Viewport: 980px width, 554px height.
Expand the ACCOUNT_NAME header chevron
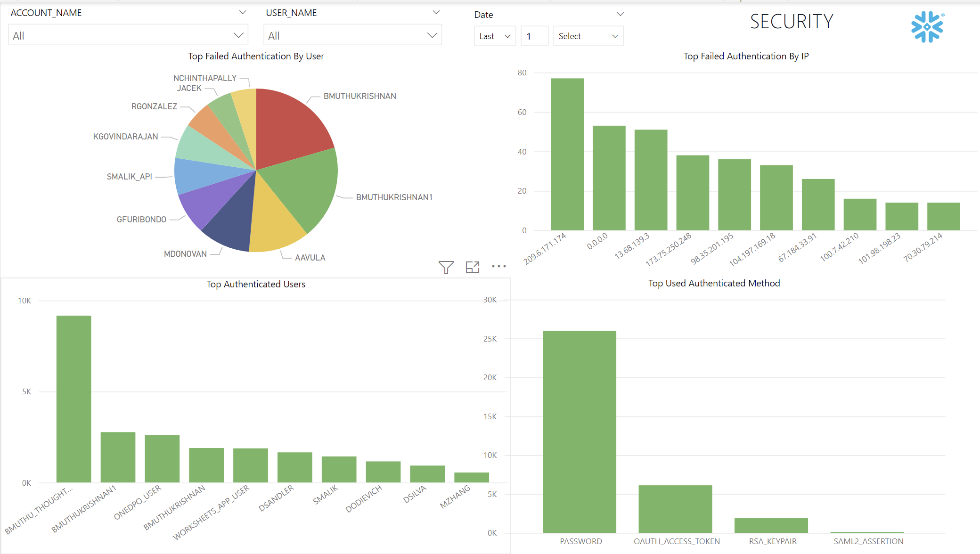click(x=243, y=12)
